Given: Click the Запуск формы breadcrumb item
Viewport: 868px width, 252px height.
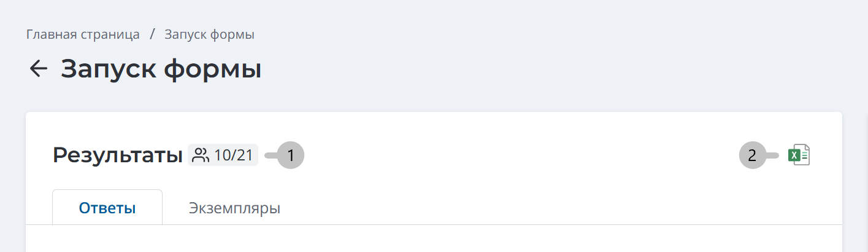Looking at the screenshot, I should [209, 34].
